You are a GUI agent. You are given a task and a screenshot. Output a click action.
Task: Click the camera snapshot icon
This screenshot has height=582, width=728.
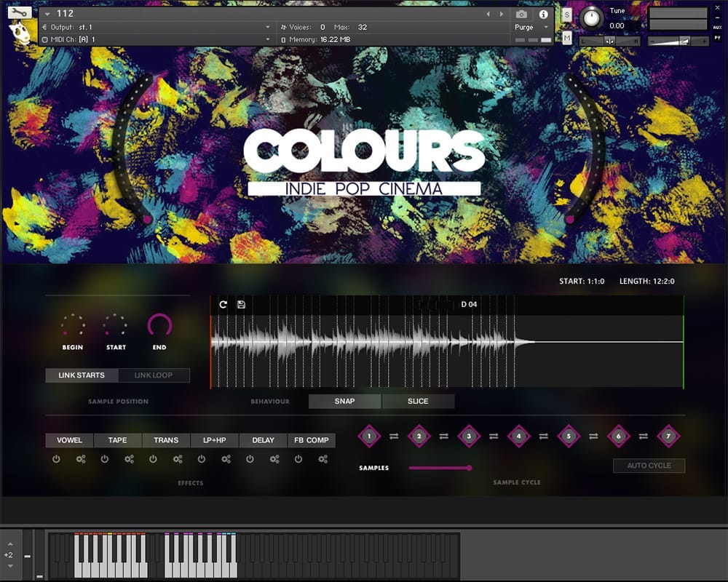click(x=521, y=14)
